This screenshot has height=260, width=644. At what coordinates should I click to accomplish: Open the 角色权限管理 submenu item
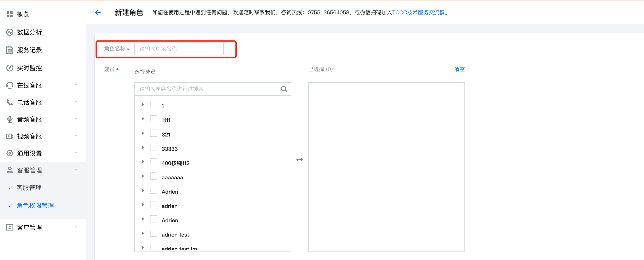(x=35, y=206)
